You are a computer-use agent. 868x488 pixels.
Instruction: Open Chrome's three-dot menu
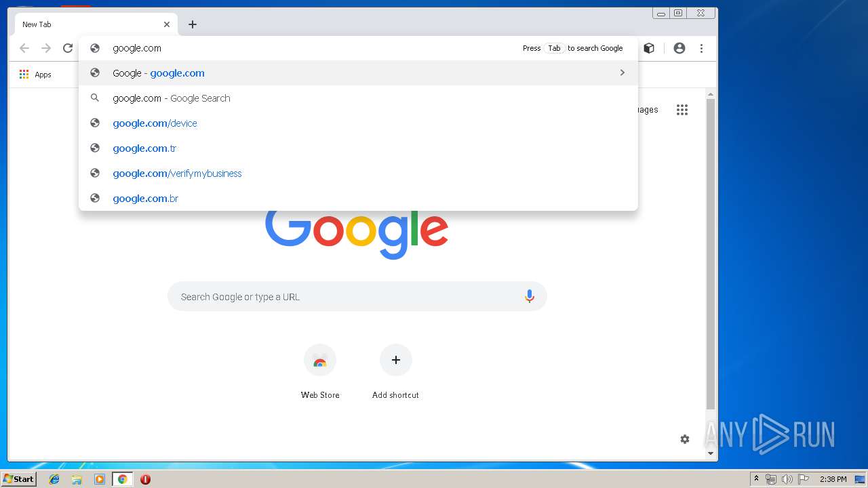[x=701, y=48]
